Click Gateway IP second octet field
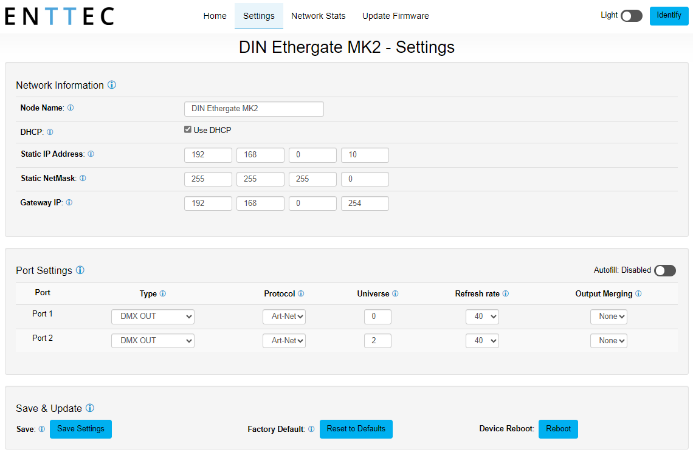This screenshot has width=693, height=455. point(260,203)
